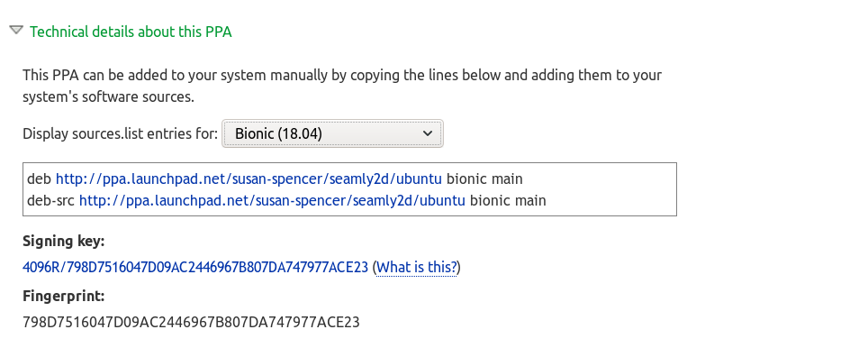Click the 'What is this?' help link

(x=417, y=268)
